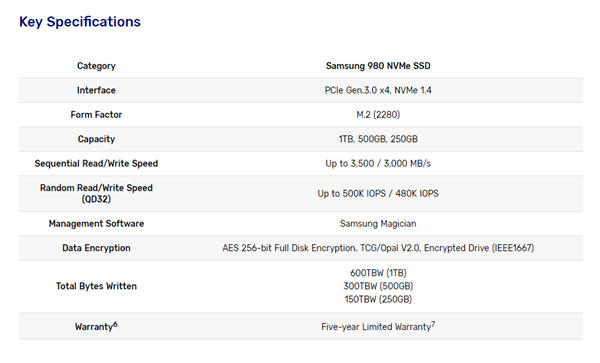Select Random Read/Write Speed (QD32) label
Screen dimensions: 600x363
(96, 194)
